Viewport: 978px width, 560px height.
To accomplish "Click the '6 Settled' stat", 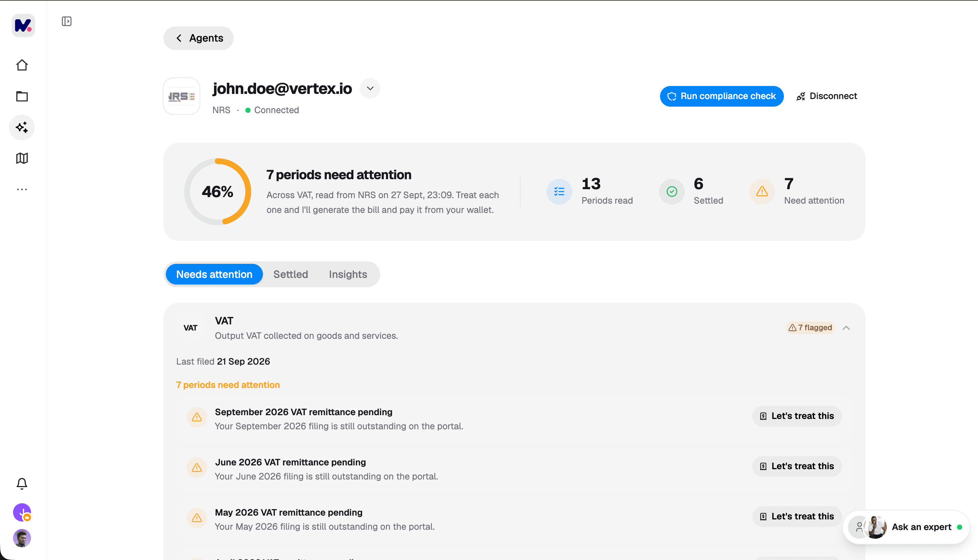I will click(691, 192).
